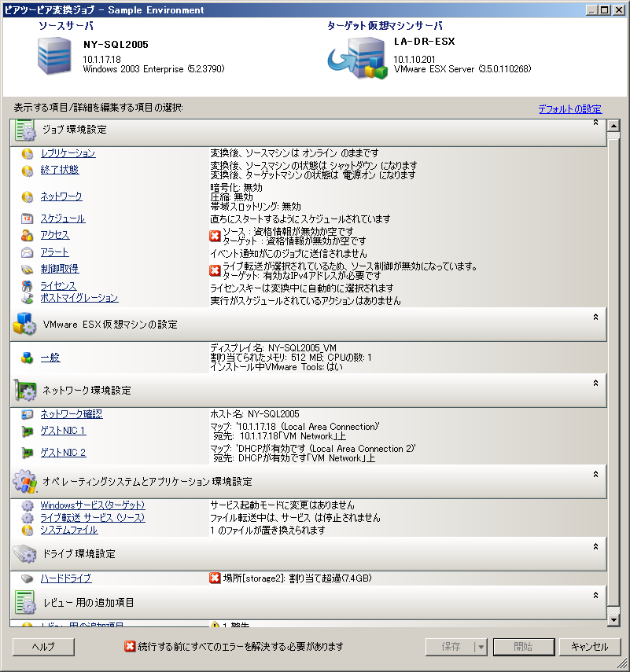
Task: Click the LA-DR-ESX target server icon
Action: click(358, 58)
